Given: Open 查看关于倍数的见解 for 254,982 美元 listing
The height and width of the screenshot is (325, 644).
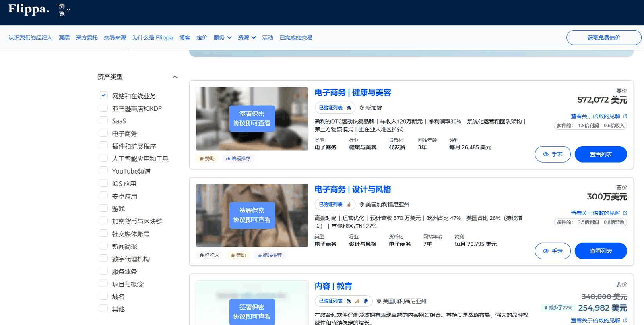Looking at the screenshot, I should (599, 321).
